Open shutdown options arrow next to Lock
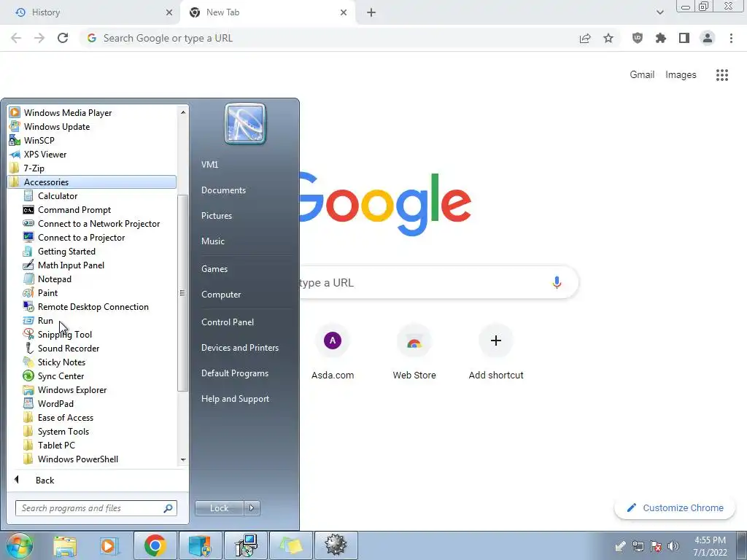 [252, 508]
